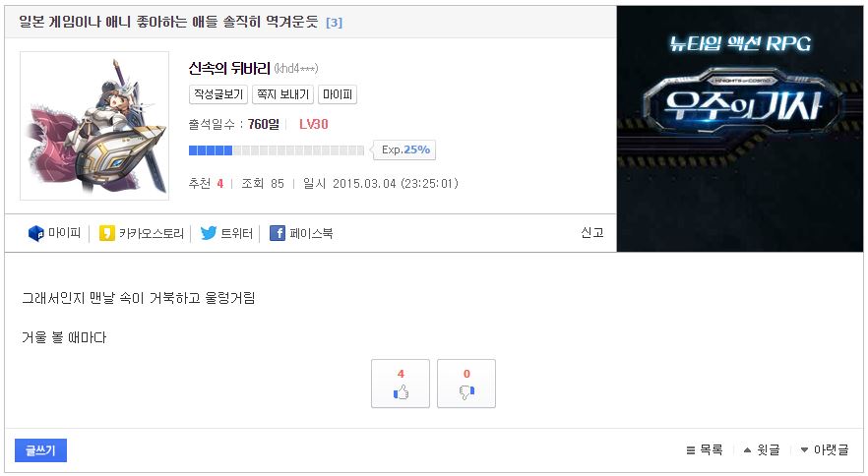Viewport: 868px width, 476px height.
Task: Click the blue 글쓰기 button
Action: coord(40,450)
